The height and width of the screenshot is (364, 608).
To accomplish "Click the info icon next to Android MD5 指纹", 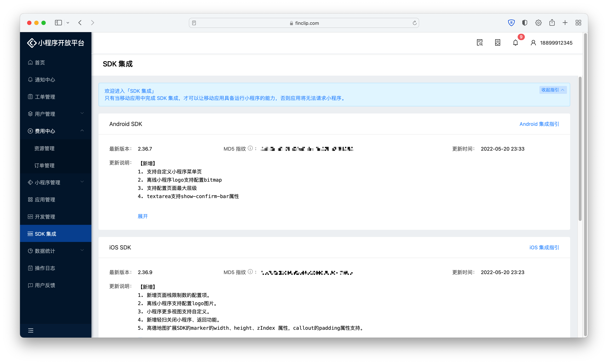I will click(250, 148).
